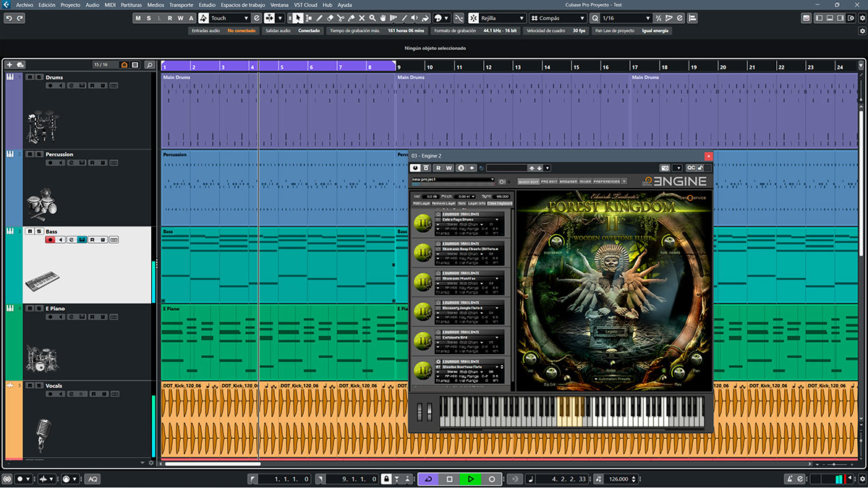Open the Rejilla snap type dropdown
The height and width of the screenshot is (488, 868).
503,18
